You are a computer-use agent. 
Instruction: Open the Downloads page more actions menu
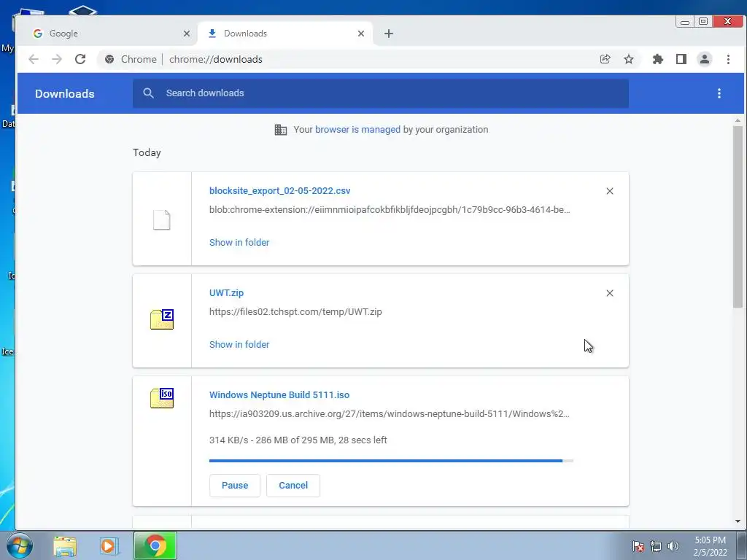pos(719,93)
